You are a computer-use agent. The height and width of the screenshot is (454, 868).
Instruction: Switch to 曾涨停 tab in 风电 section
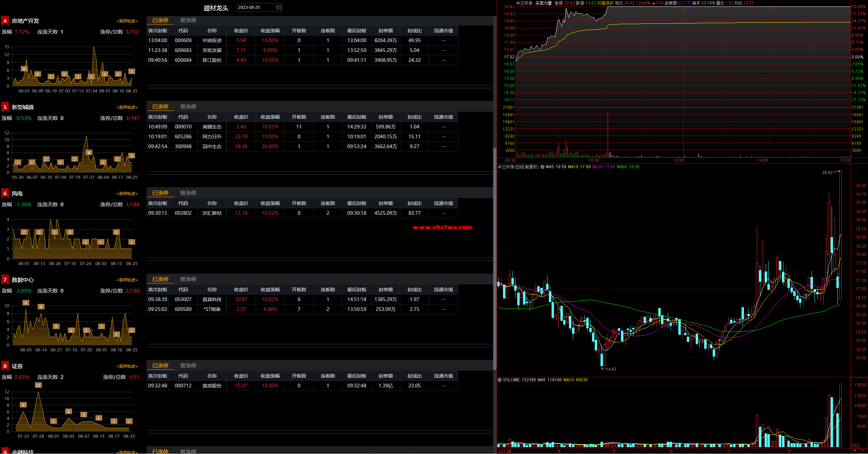click(188, 193)
